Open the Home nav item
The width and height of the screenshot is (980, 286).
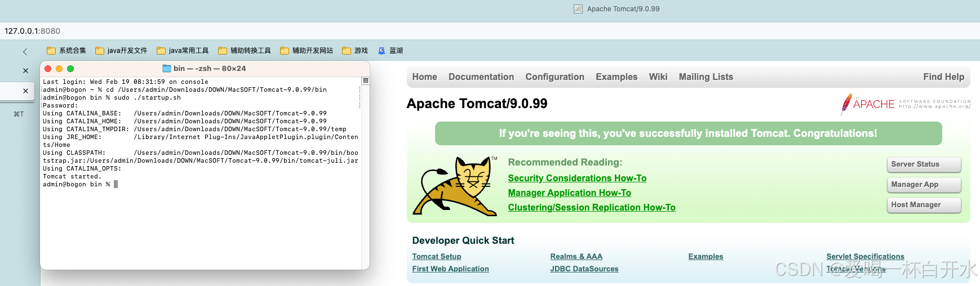tap(424, 77)
